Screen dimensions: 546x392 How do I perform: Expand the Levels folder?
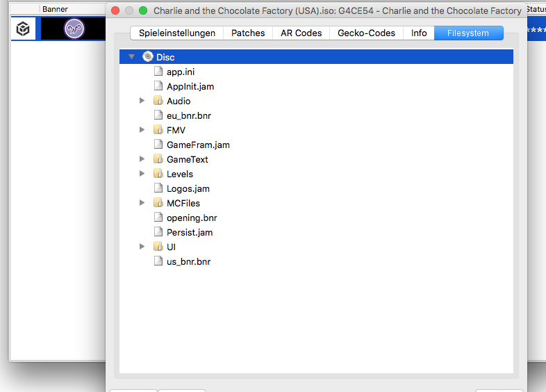point(142,174)
